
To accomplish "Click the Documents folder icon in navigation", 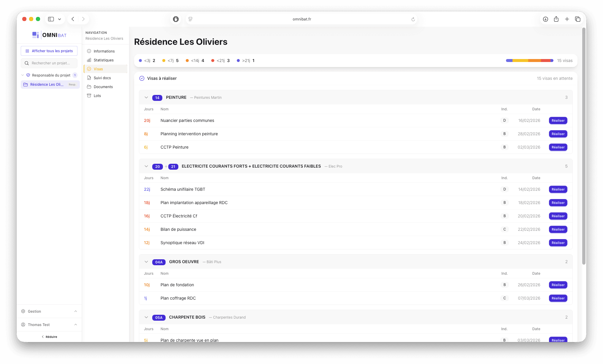I will point(89,87).
